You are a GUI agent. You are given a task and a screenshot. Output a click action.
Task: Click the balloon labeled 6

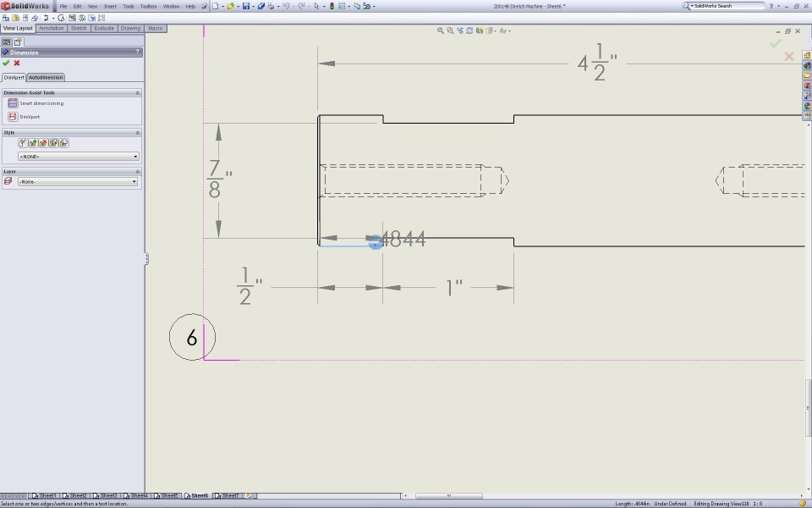(x=192, y=337)
